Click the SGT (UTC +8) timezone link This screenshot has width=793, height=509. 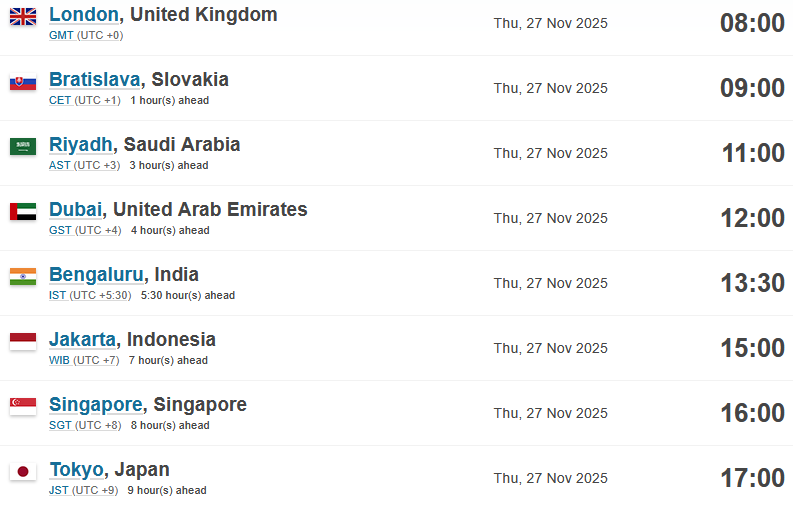click(85, 426)
